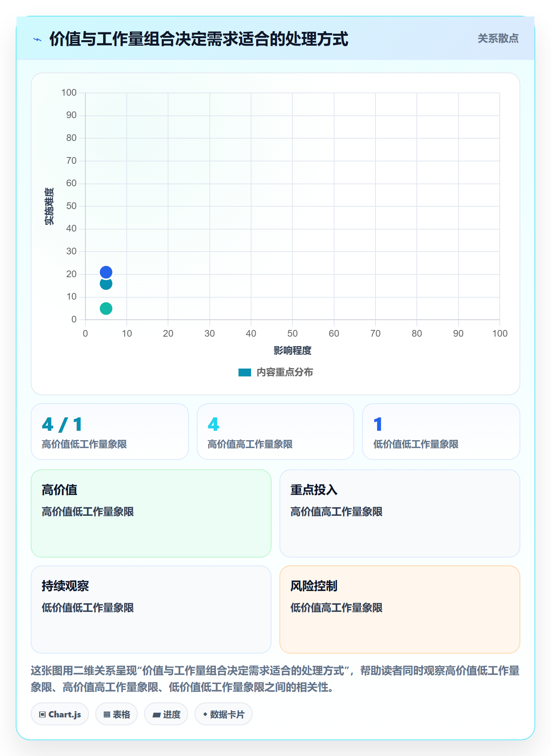Click 高价值高工作量象限 text in 重点投入 card
Screen dimensions: 551x756
(x=337, y=511)
